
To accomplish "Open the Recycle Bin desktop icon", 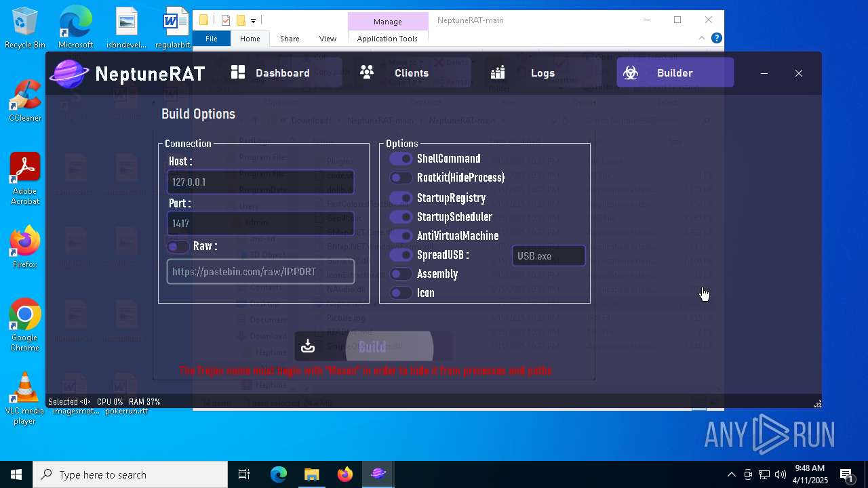I will 25,28.
